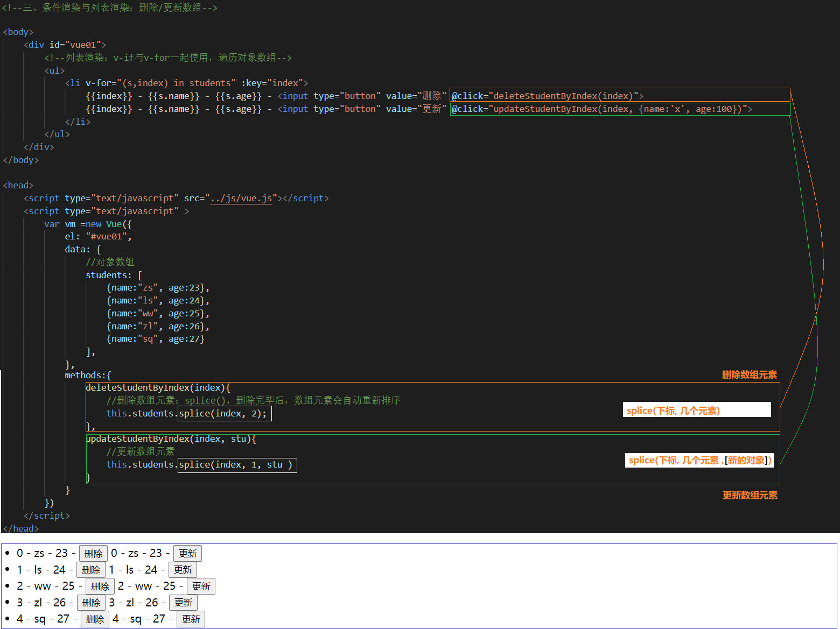Update the ww student with 更新

click(x=201, y=586)
